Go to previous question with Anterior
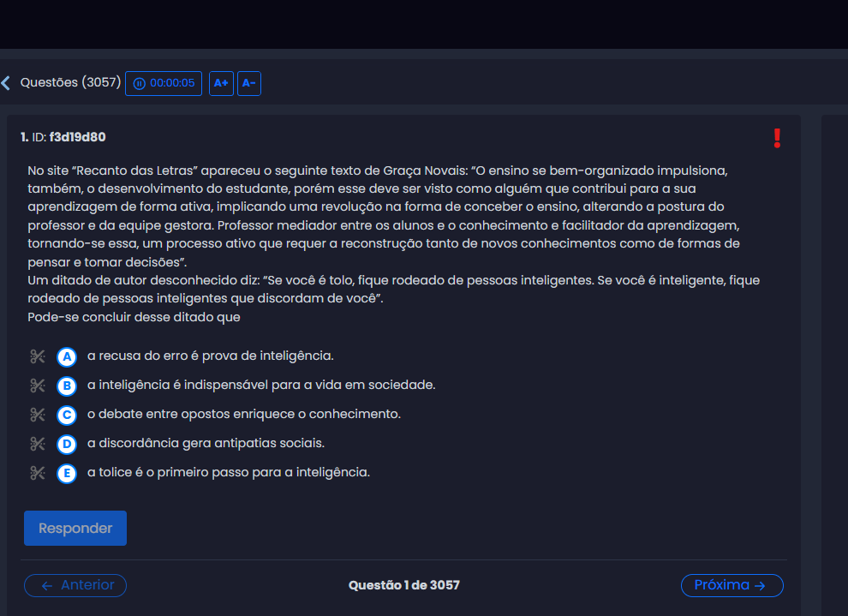 [75, 586]
